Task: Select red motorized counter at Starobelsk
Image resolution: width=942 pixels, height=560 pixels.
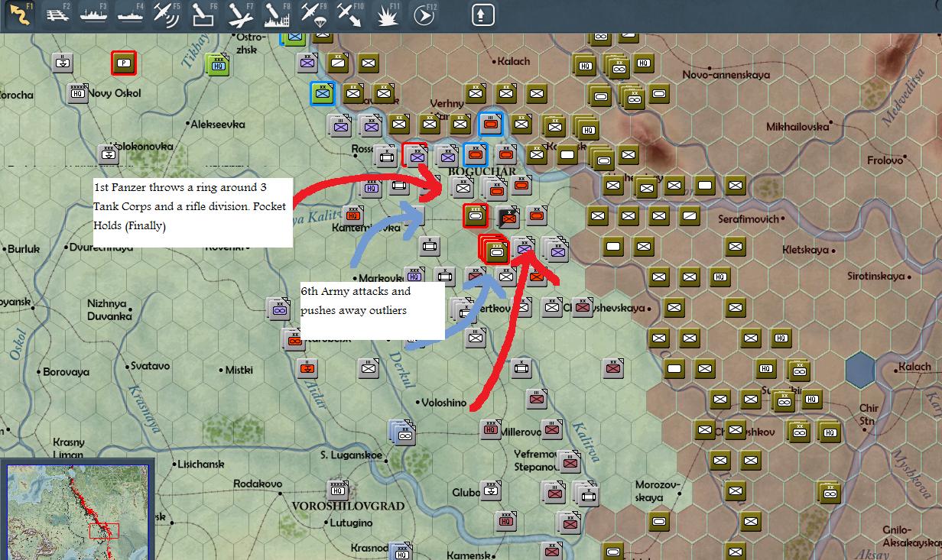Action: point(293,338)
